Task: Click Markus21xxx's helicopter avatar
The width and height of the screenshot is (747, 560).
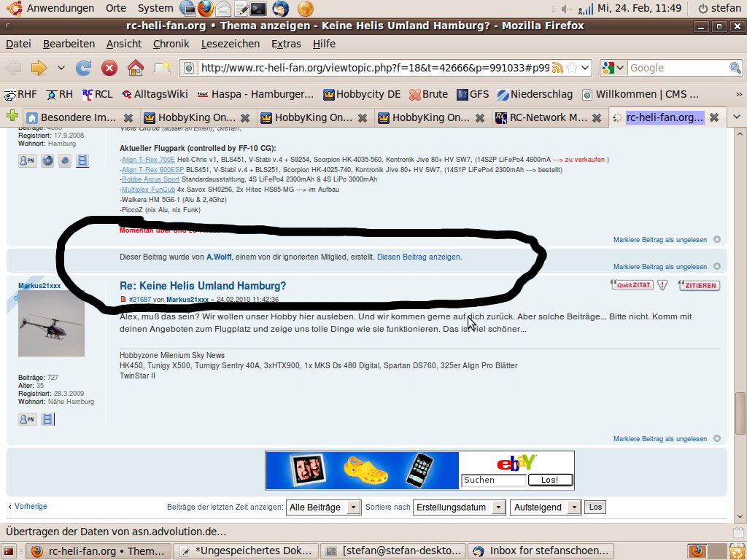Action: pos(51,323)
